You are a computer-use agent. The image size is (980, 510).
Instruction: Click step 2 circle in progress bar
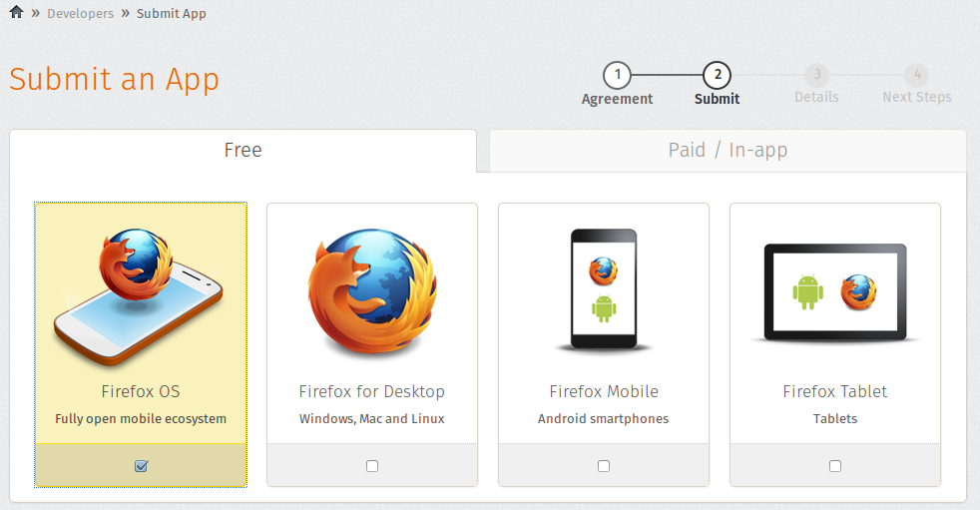[x=717, y=75]
